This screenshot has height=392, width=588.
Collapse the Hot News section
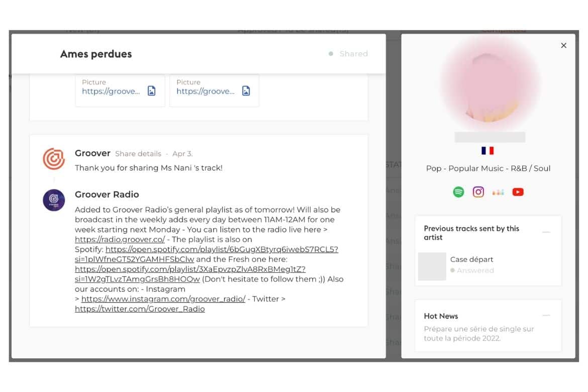coord(546,316)
